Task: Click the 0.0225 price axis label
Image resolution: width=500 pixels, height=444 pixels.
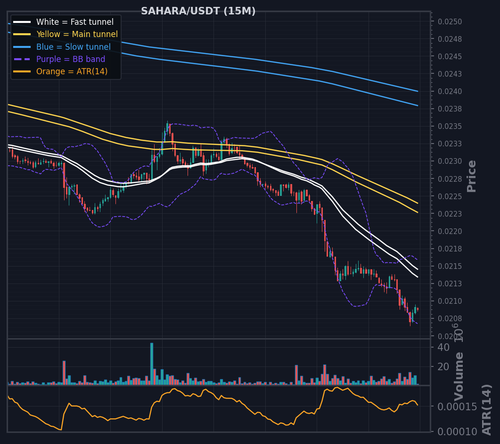Action: 450,196
